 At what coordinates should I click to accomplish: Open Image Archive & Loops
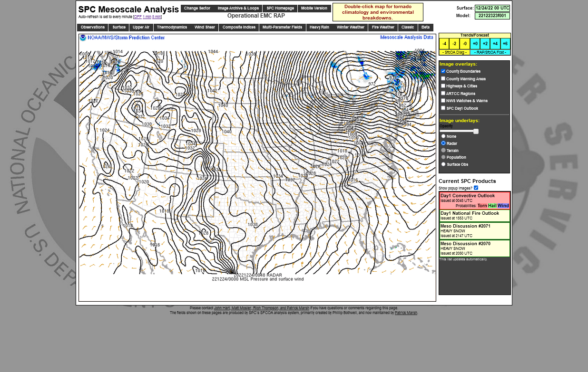click(x=238, y=9)
